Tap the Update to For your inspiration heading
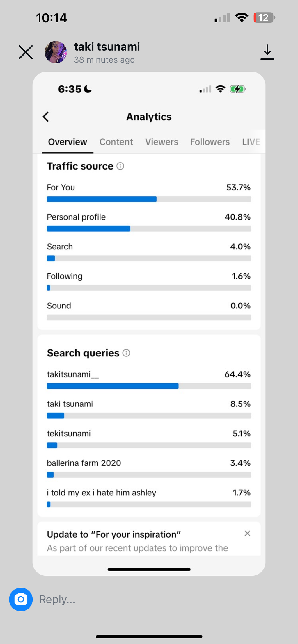Image resolution: width=298 pixels, height=644 pixels. [x=114, y=534]
